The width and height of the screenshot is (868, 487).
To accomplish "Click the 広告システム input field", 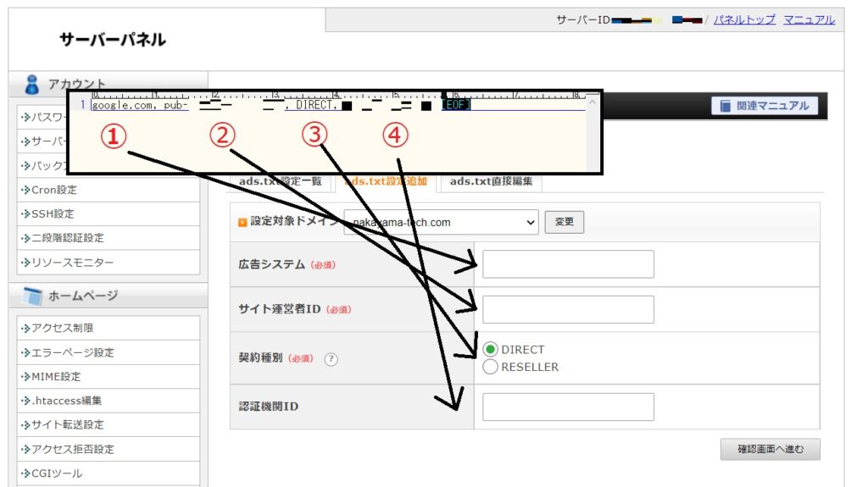I will pyautogui.click(x=568, y=264).
